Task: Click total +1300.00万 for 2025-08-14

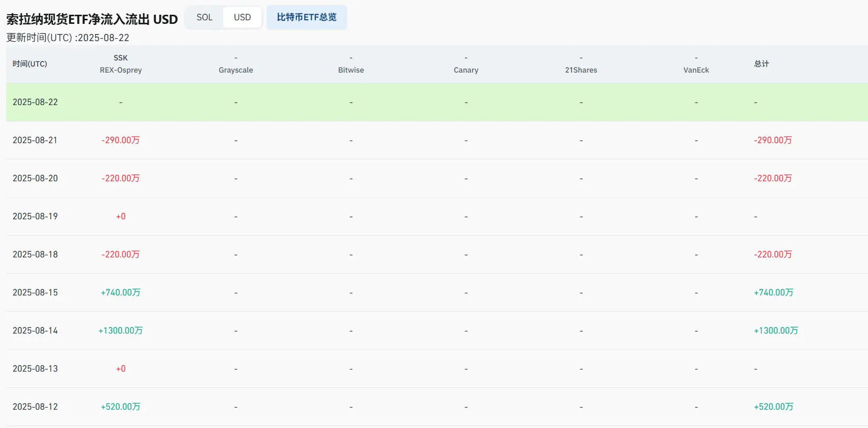Action: pyautogui.click(x=776, y=331)
